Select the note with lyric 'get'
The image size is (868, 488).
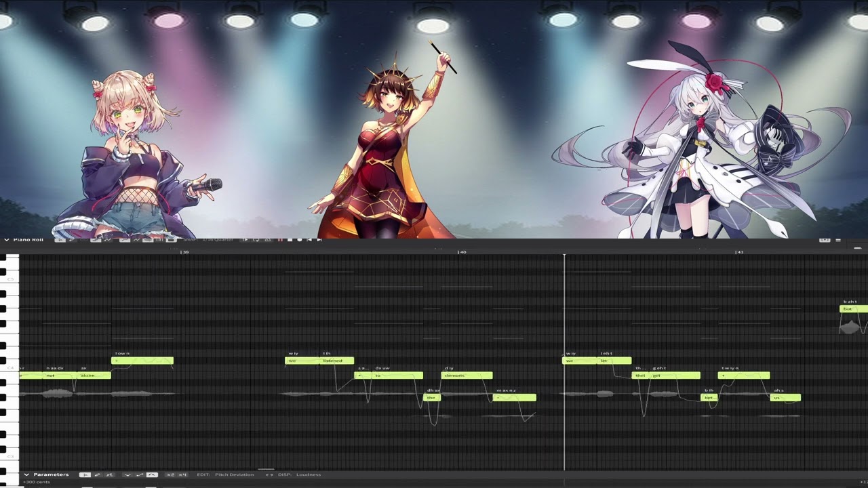click(676, 375)
